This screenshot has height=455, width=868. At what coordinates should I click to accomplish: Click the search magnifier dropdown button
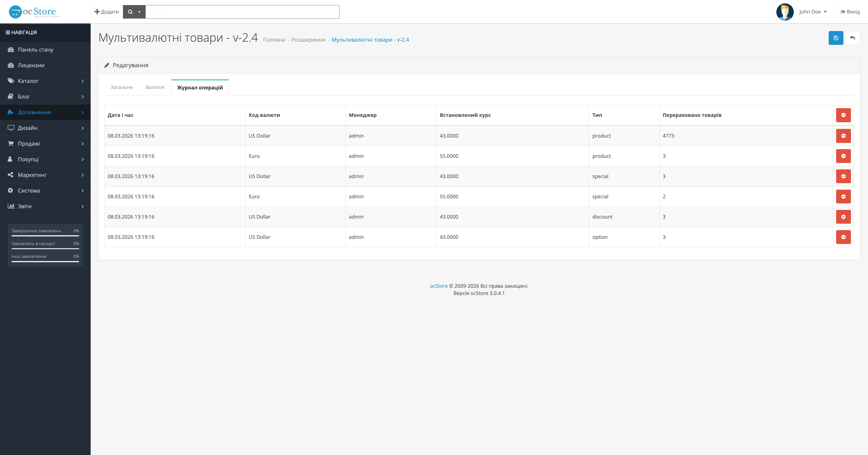134,12
